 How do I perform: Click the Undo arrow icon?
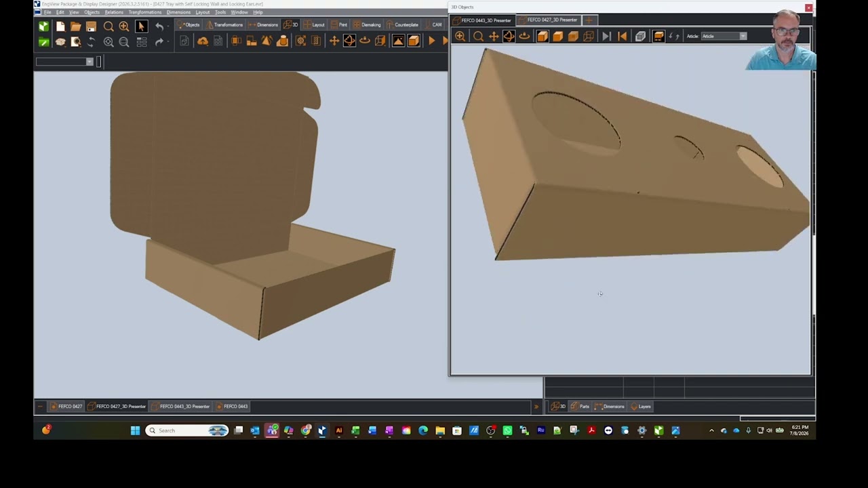[159, 26]
